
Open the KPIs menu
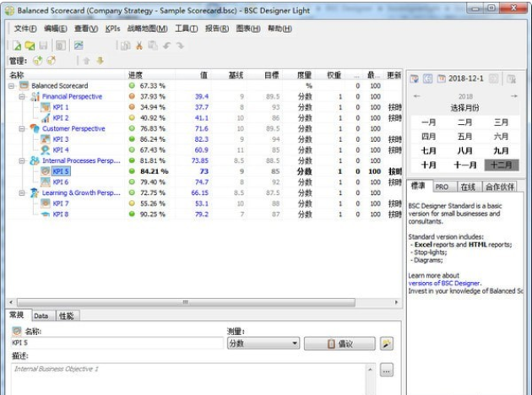pyautogui.click(x=112, y=29)
